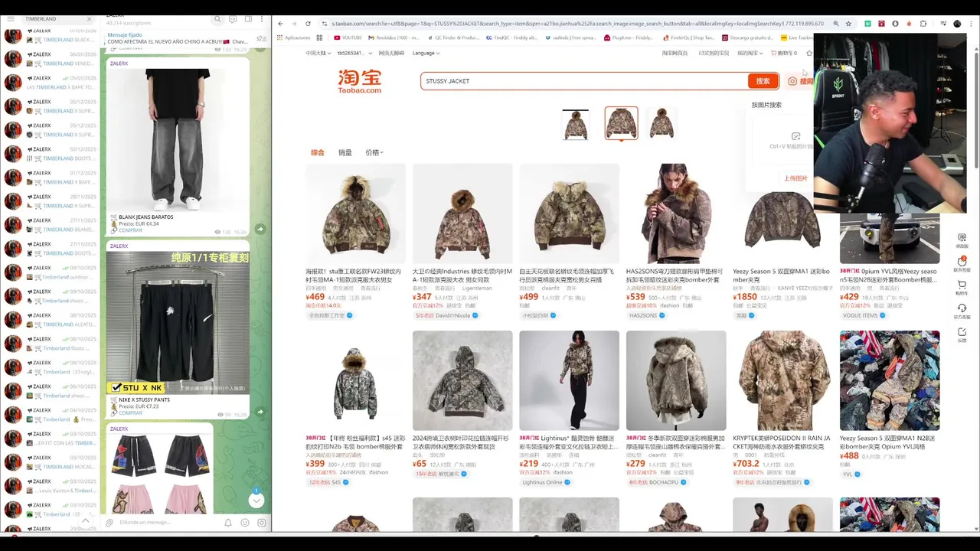The width and height of the screenshot is (980, 551).
Task: Expand the 价格 price sort dropdown
Action: coord(374,152)
